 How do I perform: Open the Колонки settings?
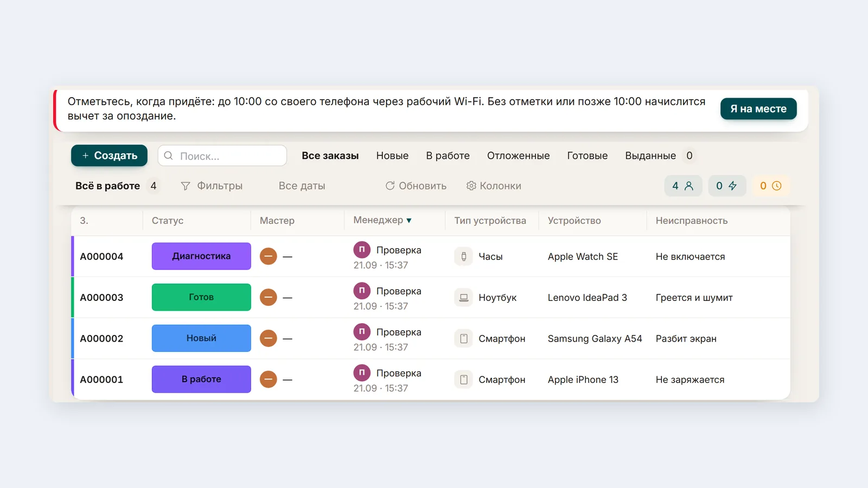[x=494, y=186]
